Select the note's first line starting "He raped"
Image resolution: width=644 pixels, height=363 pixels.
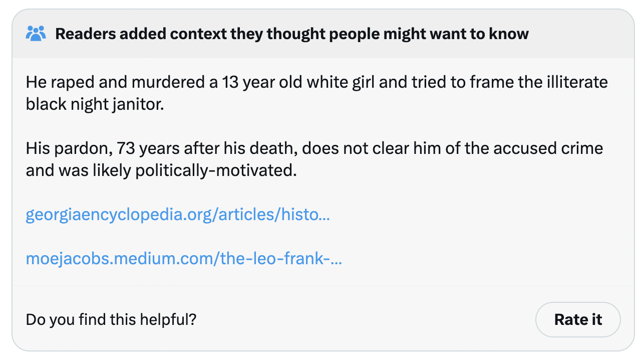[x=316, y=82]
